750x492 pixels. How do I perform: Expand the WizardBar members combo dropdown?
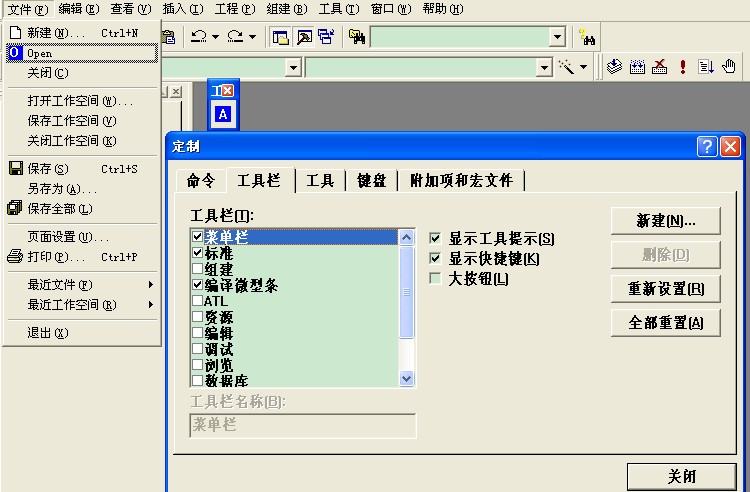tap(544, 67)
